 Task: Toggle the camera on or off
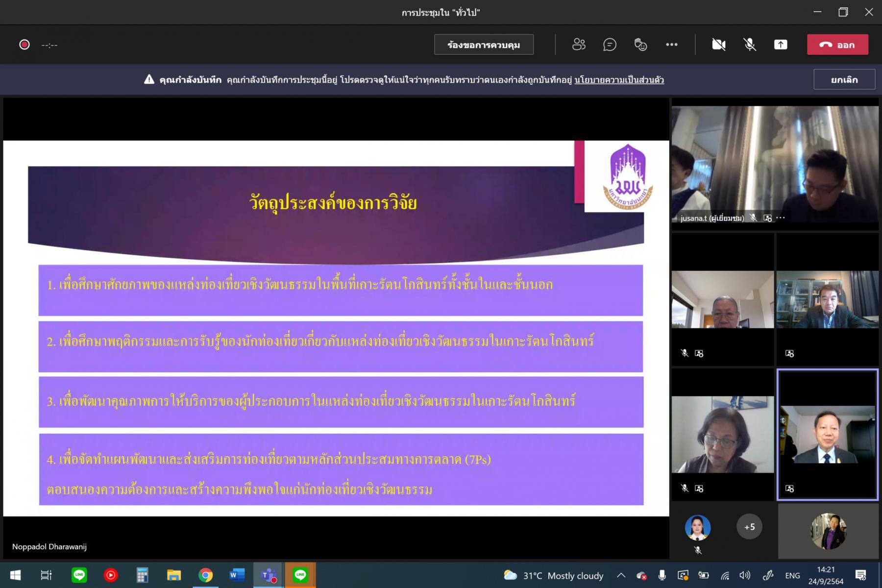(718, 45)
